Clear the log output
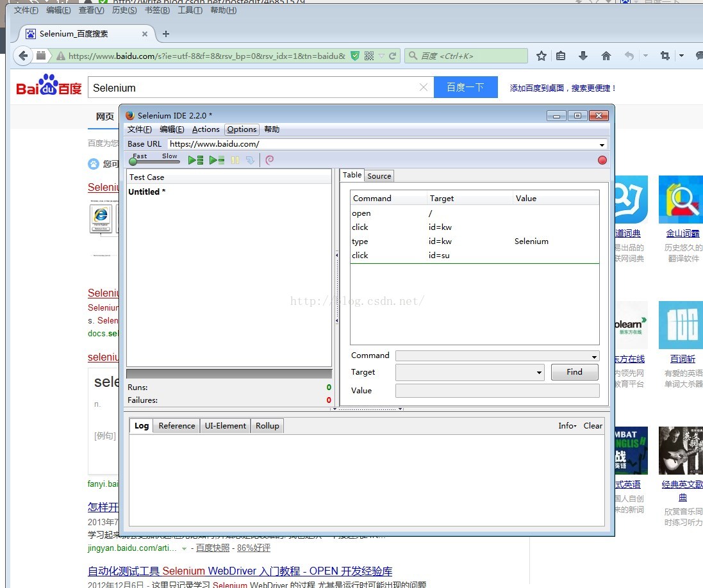 tap(593, 426)
